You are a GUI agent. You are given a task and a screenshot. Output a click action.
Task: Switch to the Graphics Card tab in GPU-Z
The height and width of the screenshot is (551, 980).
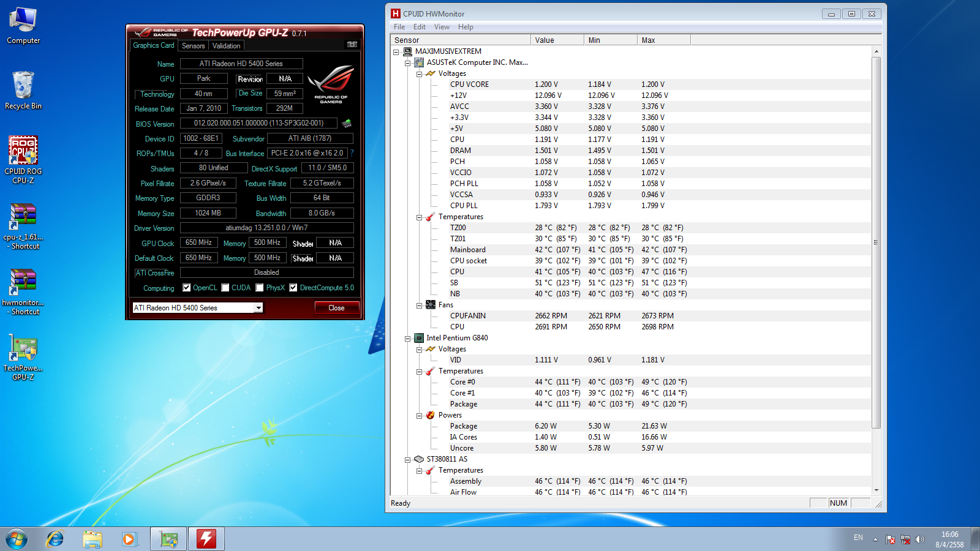click(x=154, y=45)
